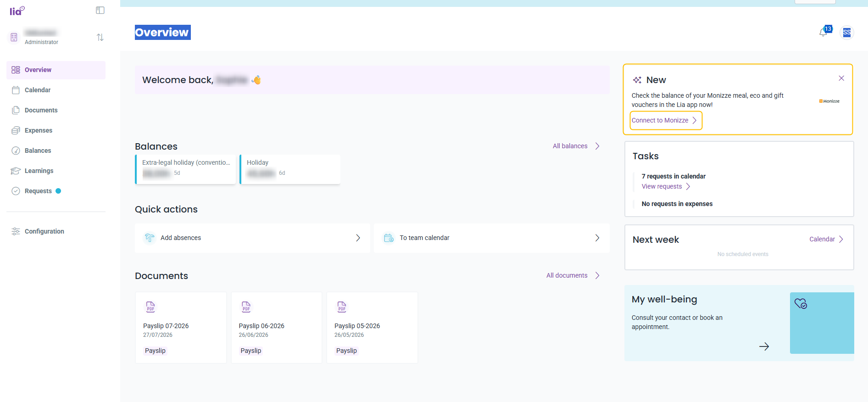The height and width of the screenshot is (402, 868).
Task: Open the notifications bell
Action: 823,33
